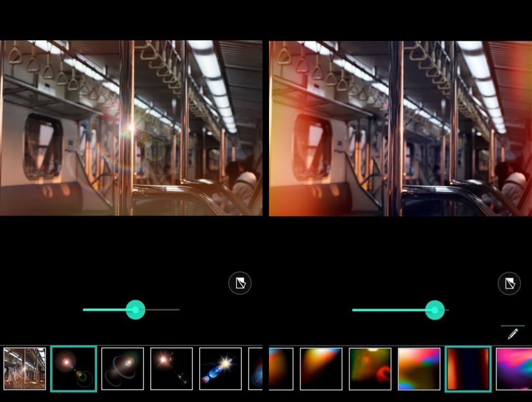
Task: Apply the blue anamorphic flare preset
Action: (x=219, y=368)
